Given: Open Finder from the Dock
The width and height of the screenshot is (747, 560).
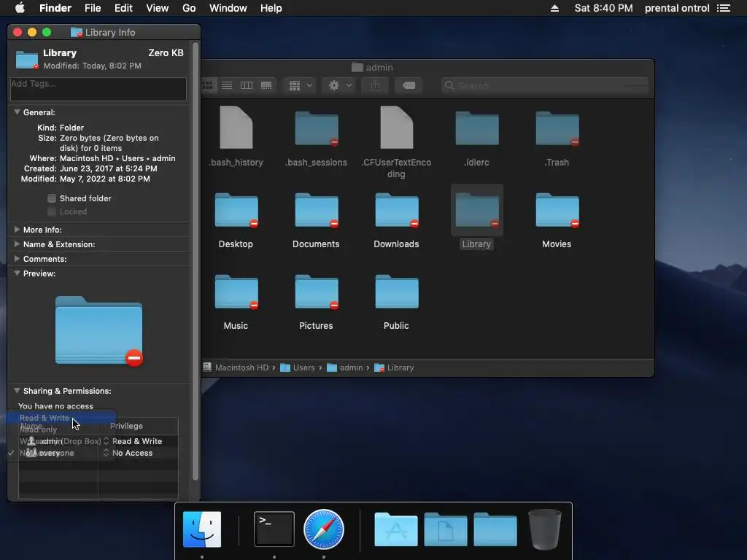Looking at the screenshot, I should [202, 529].
